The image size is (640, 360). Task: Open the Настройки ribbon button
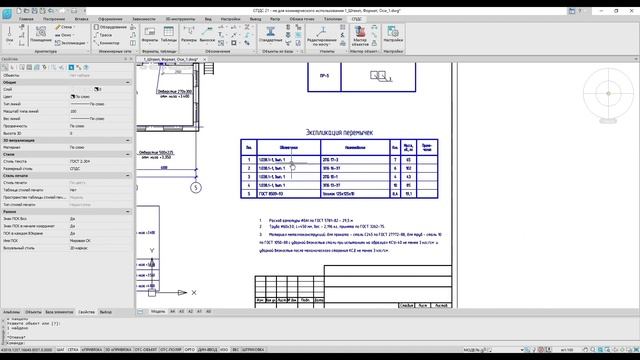pyautogui.click(x=393, y=34)
